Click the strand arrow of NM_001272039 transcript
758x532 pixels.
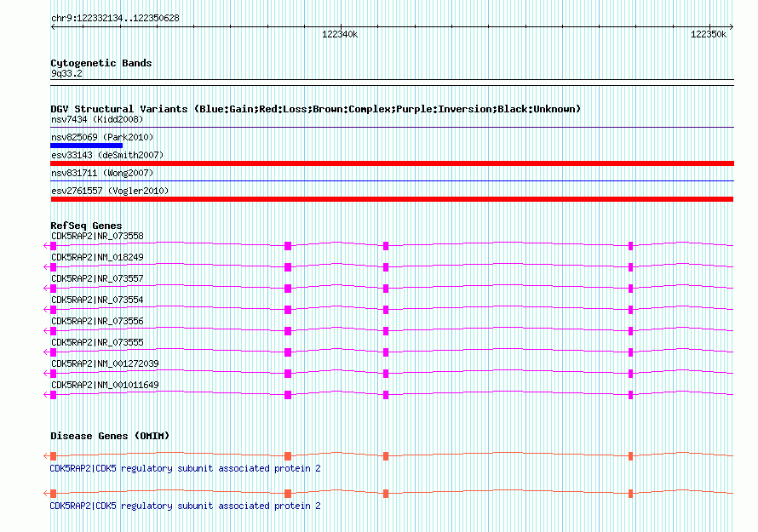point(46,374)
